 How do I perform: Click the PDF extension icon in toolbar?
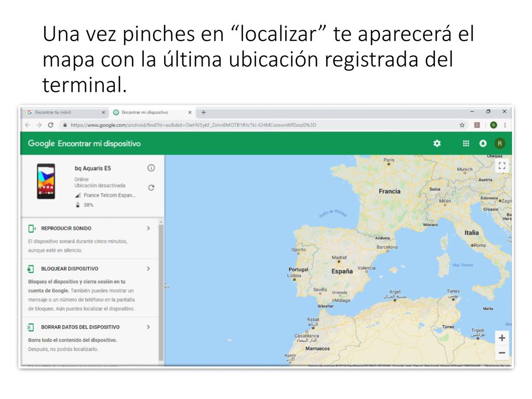coord(477,125)
